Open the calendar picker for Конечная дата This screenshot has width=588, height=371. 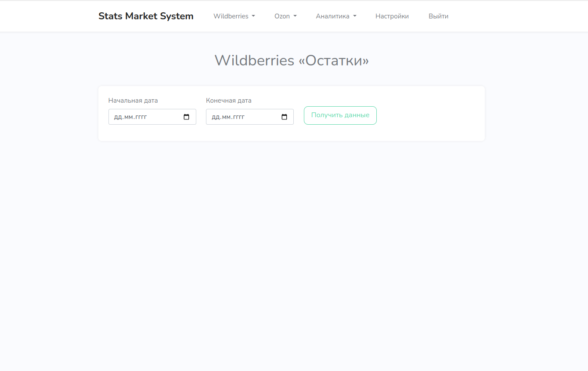click(284, 117)
